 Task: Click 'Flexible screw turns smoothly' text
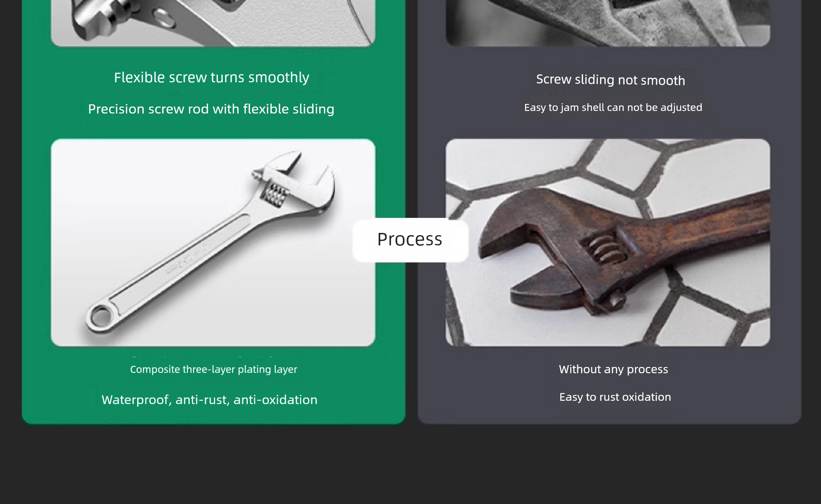coord(211,78)
